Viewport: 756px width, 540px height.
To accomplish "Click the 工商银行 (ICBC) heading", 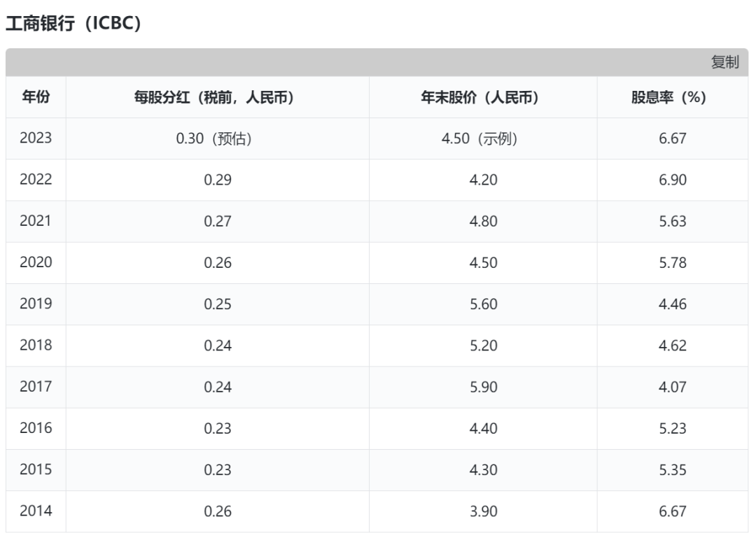I will coord(73,23).
